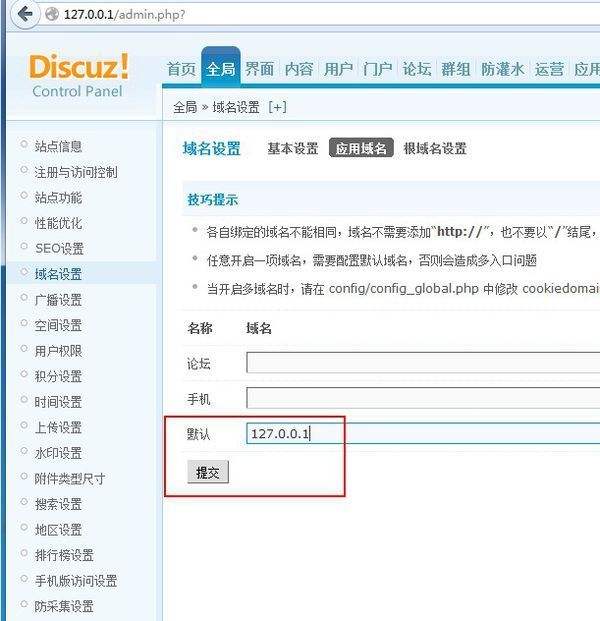This screenshot has height=621, width=600.
Task: Open 积分设置 in the sidebar
Action: (58, 376)
